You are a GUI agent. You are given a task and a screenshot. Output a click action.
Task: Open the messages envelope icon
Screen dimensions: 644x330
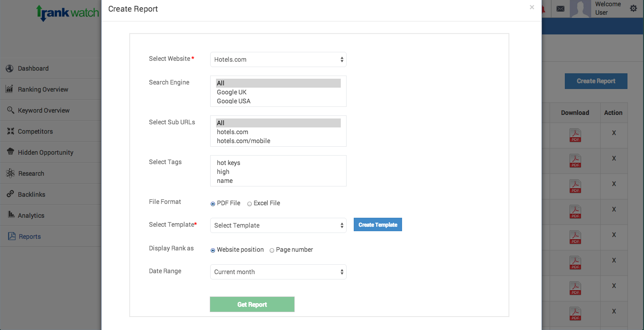(560, 8)
